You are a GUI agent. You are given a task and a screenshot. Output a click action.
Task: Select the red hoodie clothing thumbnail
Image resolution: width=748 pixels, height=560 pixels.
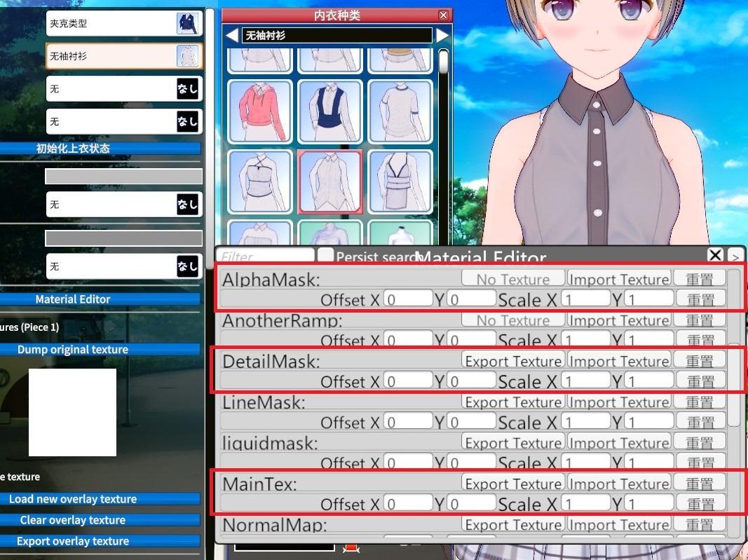point(259,111)
